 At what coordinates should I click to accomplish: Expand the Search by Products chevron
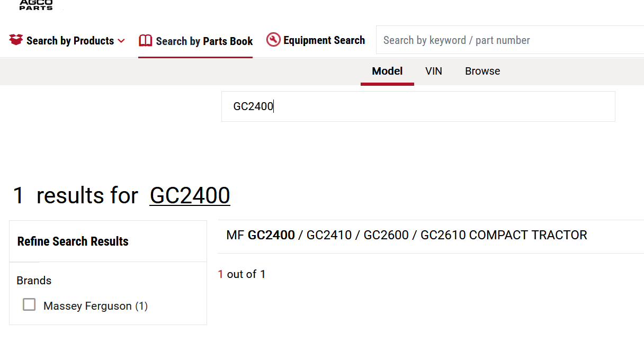click(x=121, y=41)
